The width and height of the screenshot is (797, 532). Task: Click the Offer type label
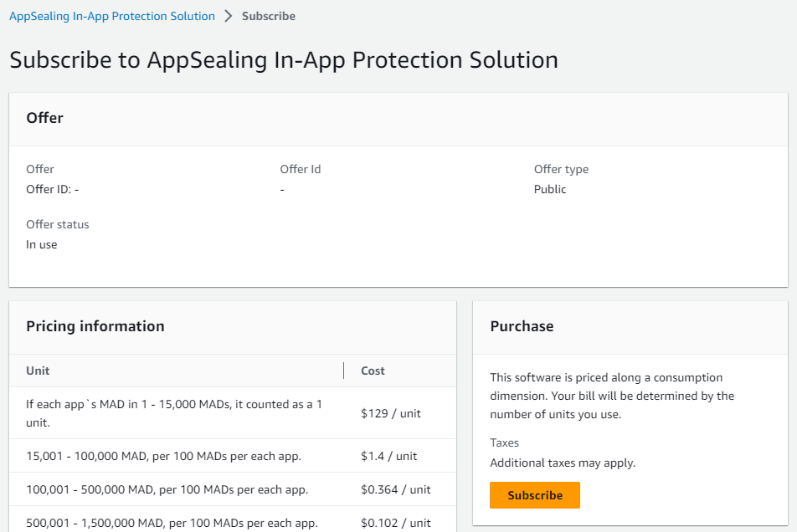tap(561, 169)
